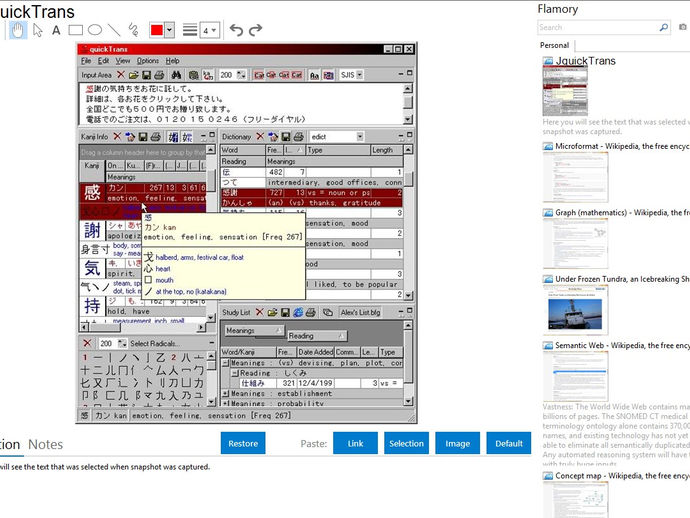Viewport: 690px width, 518px height.
Task: Open the Notes tab
Action: pos(45,445)
